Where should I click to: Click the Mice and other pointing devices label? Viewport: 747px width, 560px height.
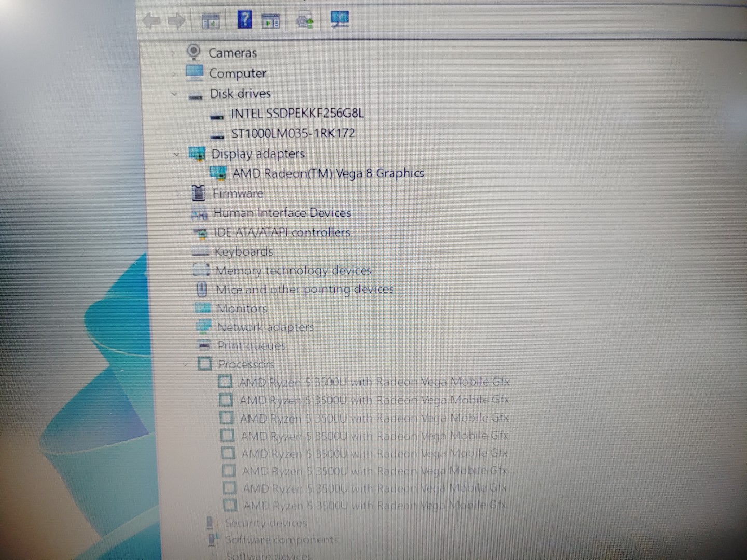tap(305, 289)
